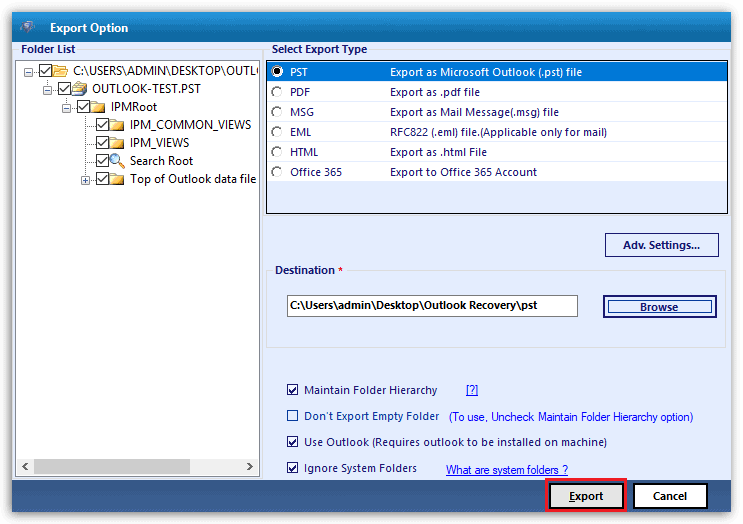743x524 pixels.
Task: Select the PDF export radio button
Action: [277, 92]
